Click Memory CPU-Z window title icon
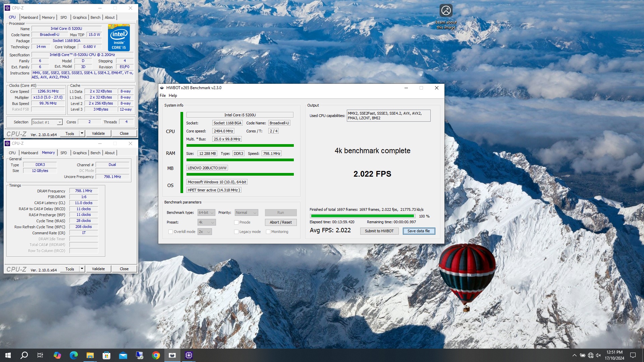 coord(7,143)
